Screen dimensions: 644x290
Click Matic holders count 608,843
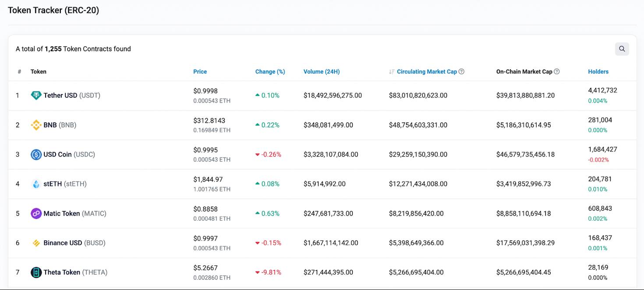600,209
